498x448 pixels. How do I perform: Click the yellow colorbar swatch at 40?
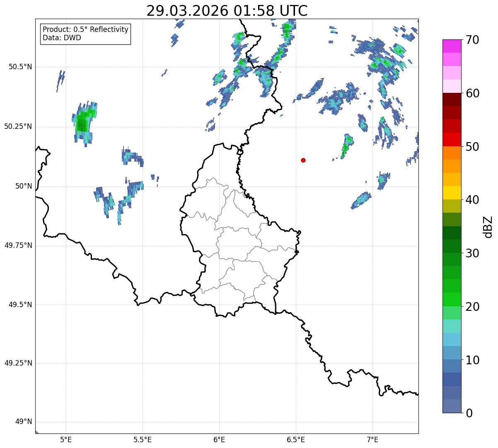pos(452,193)
